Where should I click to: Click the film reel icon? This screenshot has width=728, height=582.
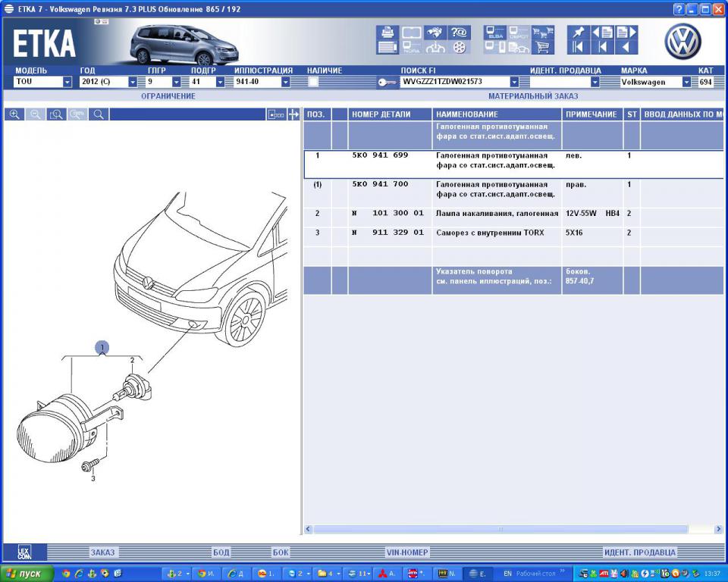(459, 47)
